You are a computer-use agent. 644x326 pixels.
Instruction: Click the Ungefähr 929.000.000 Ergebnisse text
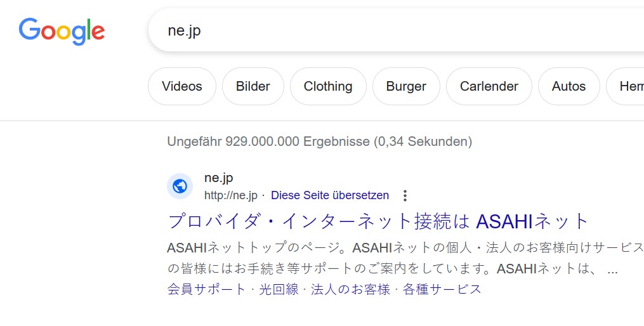320,141
